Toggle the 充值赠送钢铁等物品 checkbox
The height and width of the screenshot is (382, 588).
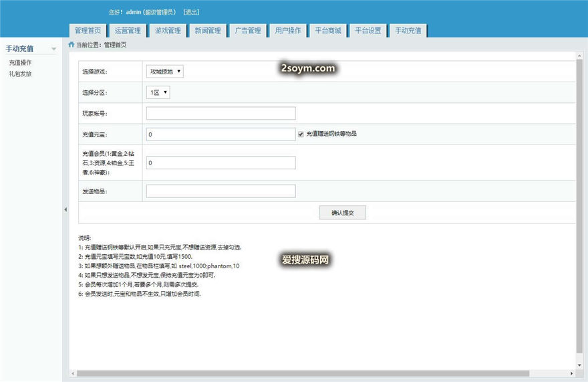tap(301, 134)
